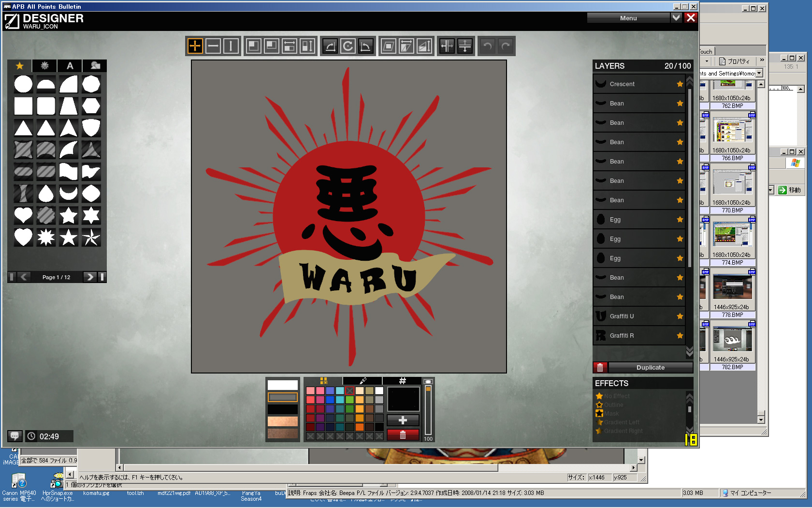Click the opacity slider handle
Viewport: 812px width, 508px height.
click(x=428, y=388)
